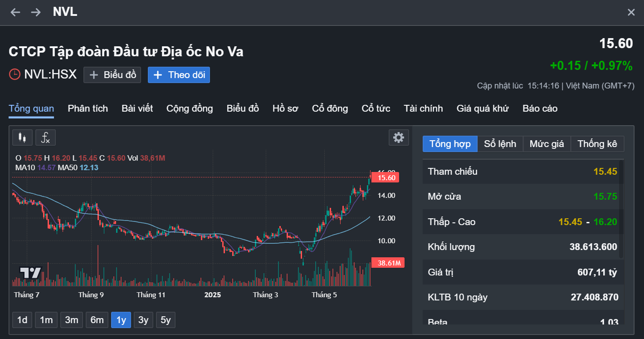The width and height of the screenshot is (644, 339).
Task: Switch to the Cộng đồng tab
Action: 190,108
